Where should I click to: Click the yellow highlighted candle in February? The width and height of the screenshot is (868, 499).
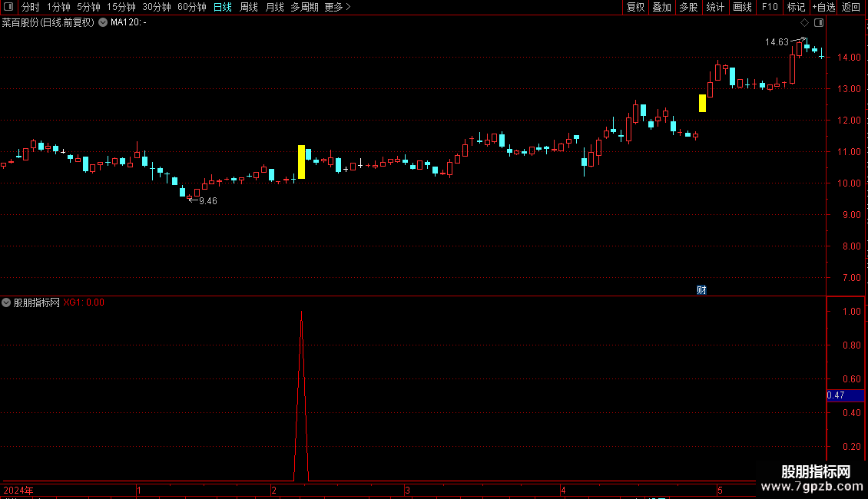[x=301, y=161]
